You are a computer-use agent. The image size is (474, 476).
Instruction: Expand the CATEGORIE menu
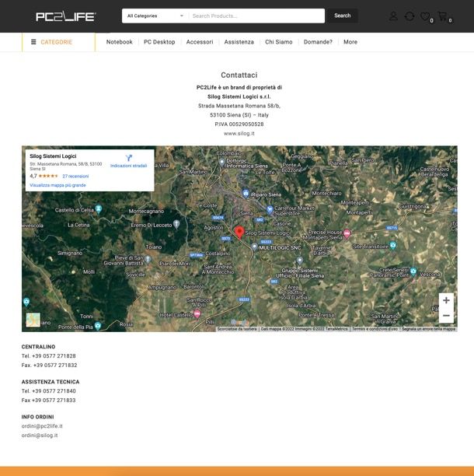[58, 42]
